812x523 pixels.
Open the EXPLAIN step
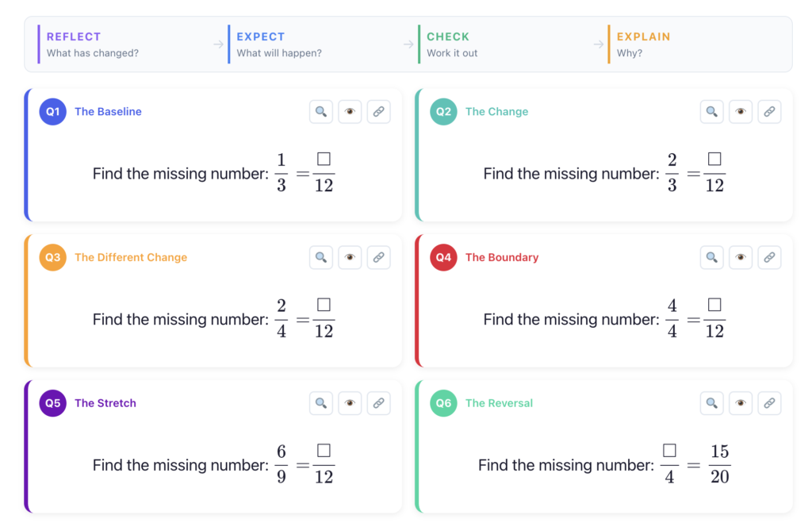[x=643, y=44]
